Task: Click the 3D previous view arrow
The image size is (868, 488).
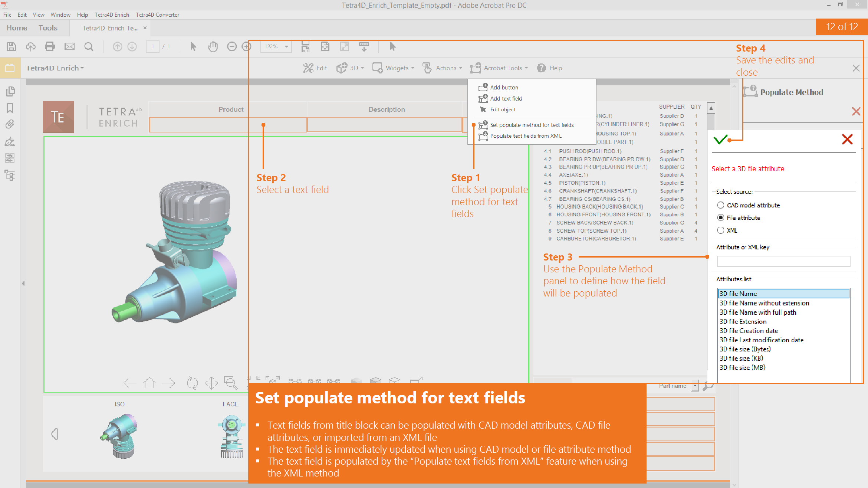Action: click(x=130, y=383)
